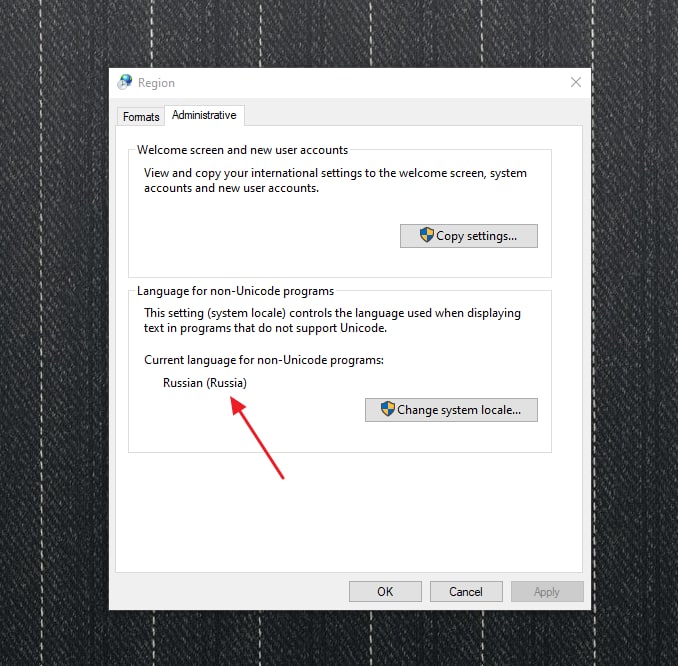Open the Copy settings dialog
This screenshot has height=666, width=678.
point(469,236)
